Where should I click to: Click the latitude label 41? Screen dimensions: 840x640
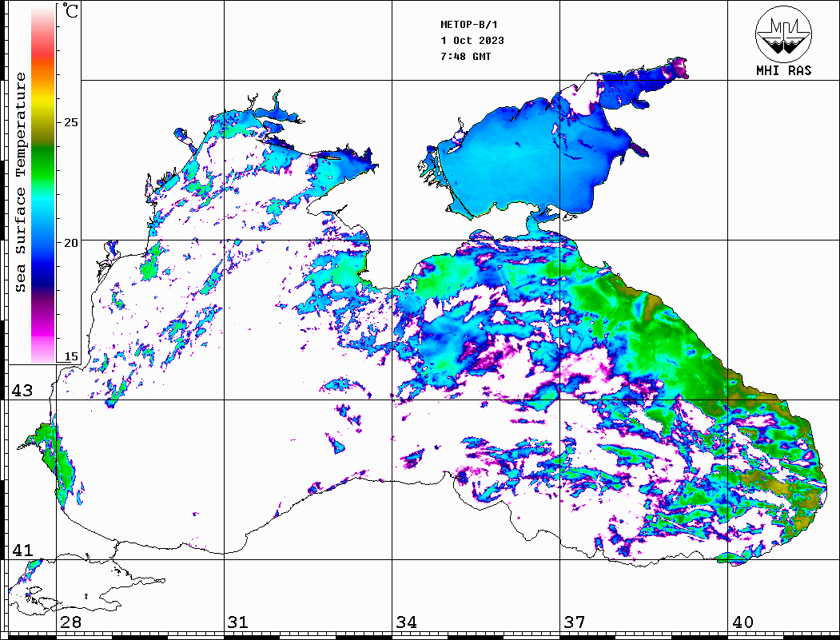tap(22, 551)
